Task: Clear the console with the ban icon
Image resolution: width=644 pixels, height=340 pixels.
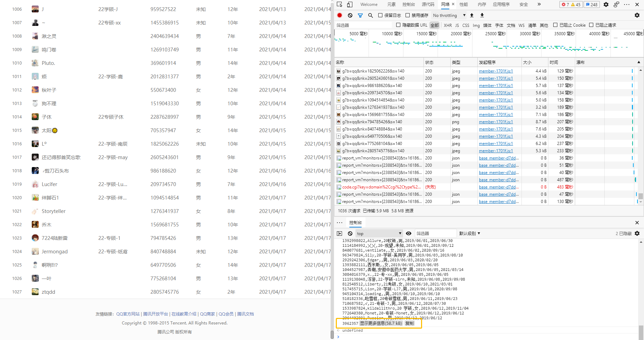Action: pyautogui.click(x=350, y=233)
